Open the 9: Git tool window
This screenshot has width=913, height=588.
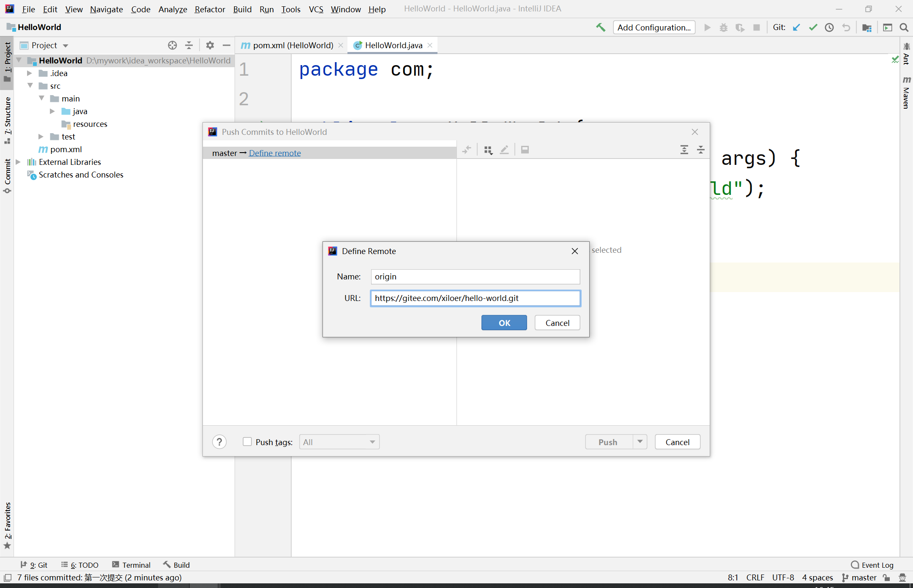tap(34, 565)
